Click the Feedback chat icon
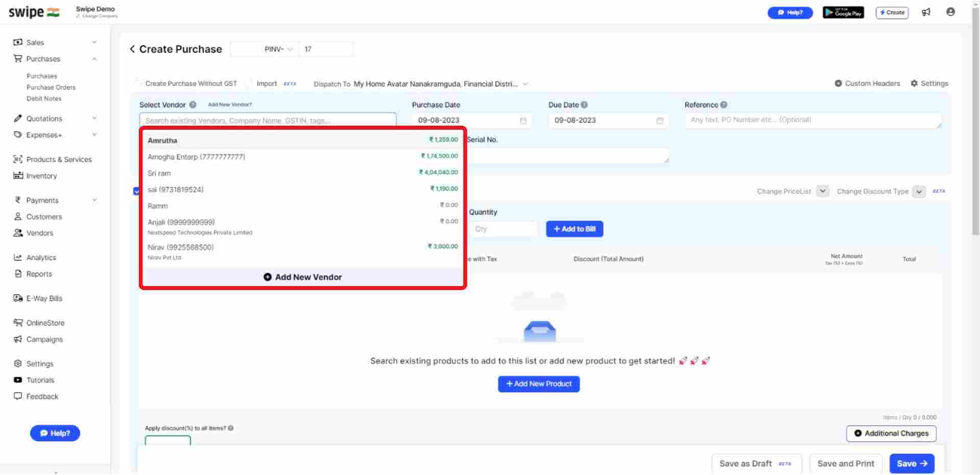Screen dimensions: 980x475 click(18, 396)
